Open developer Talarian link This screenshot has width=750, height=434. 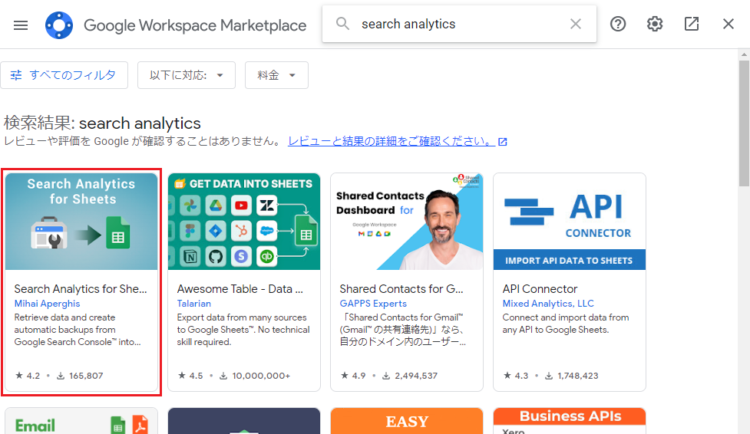coord(194,304)
